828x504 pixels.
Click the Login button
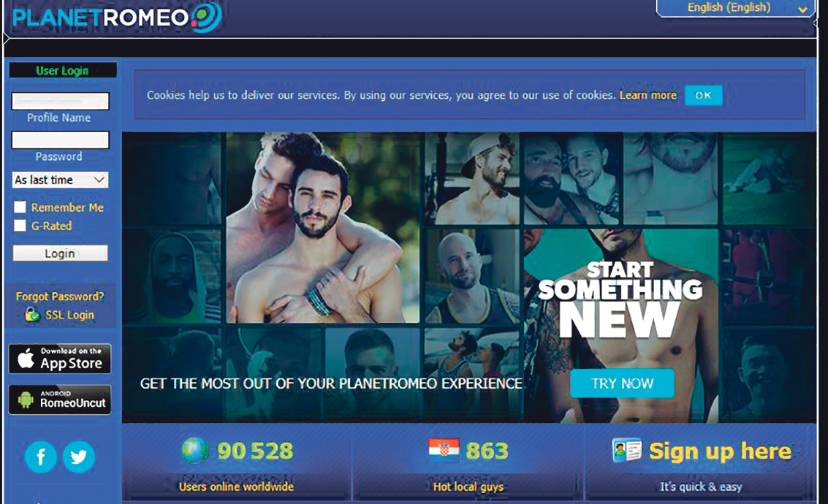pyautogui.click(x=60, y=253)
